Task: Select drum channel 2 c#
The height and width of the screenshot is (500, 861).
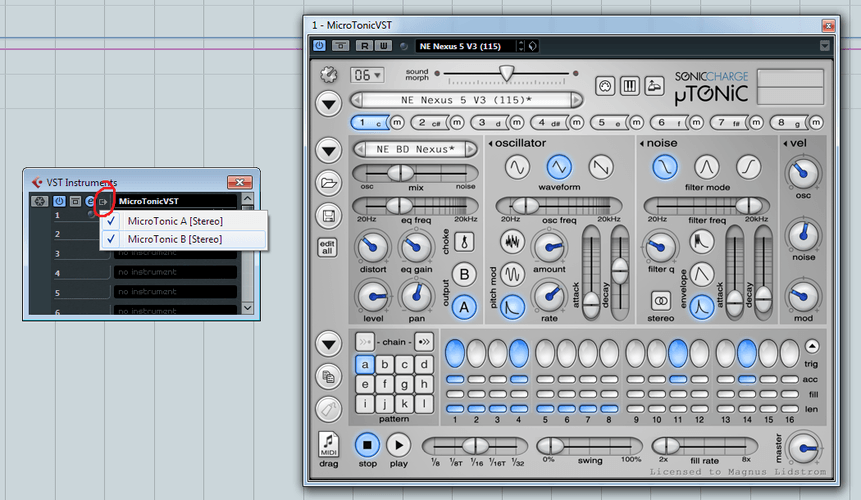Action: tap(429, 123)
